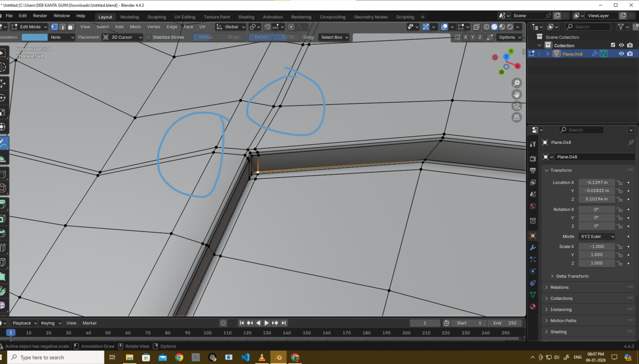
Task: Switch to face select mode icon
Action: tap(70, 27)
